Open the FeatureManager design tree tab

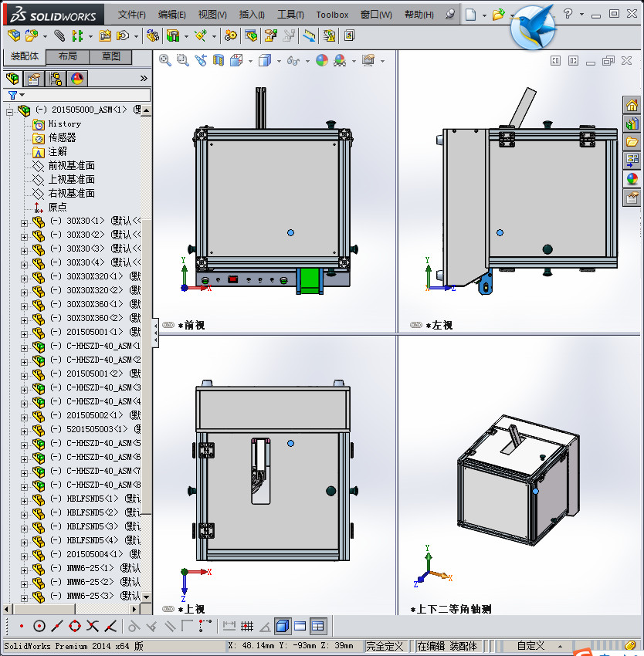point(13,79)
